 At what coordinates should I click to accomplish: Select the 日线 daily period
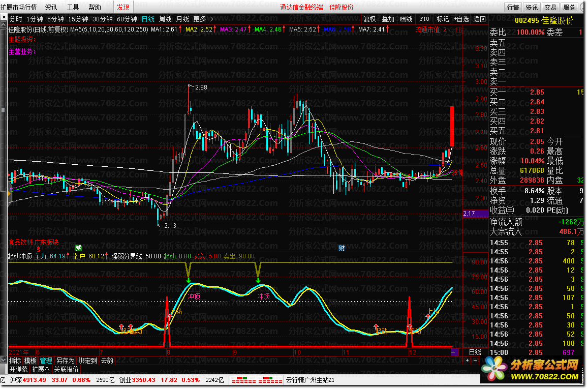[148, 19]
